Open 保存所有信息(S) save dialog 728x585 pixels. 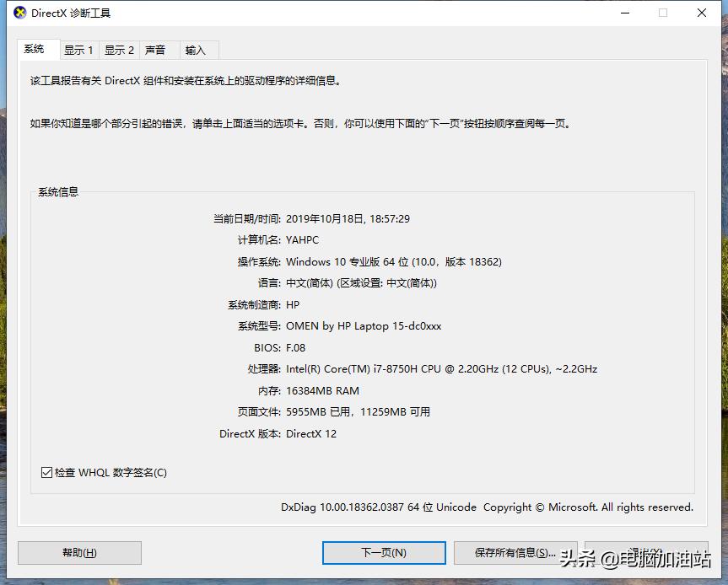(515, 552)
